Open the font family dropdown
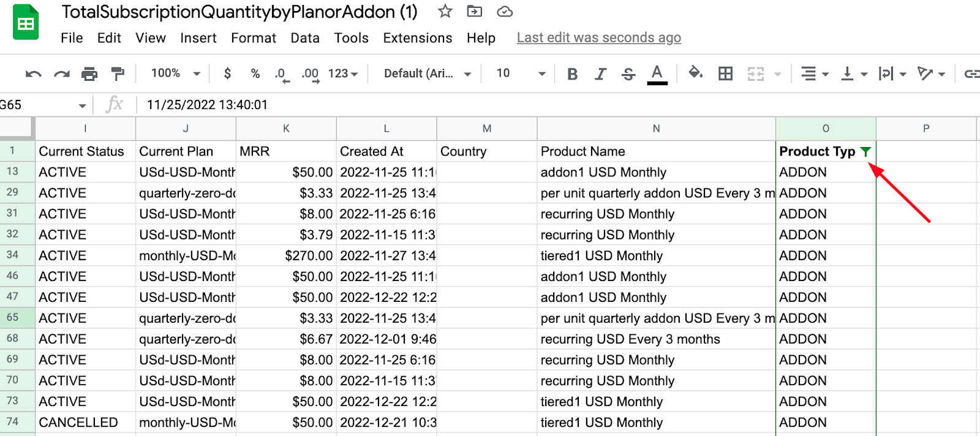 coord(427,73)
